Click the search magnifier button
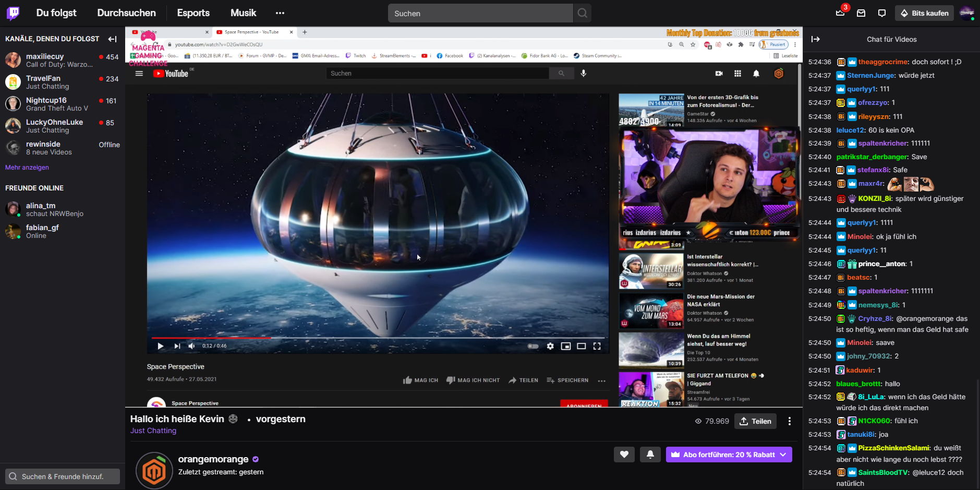 click(x=583, y=13)
